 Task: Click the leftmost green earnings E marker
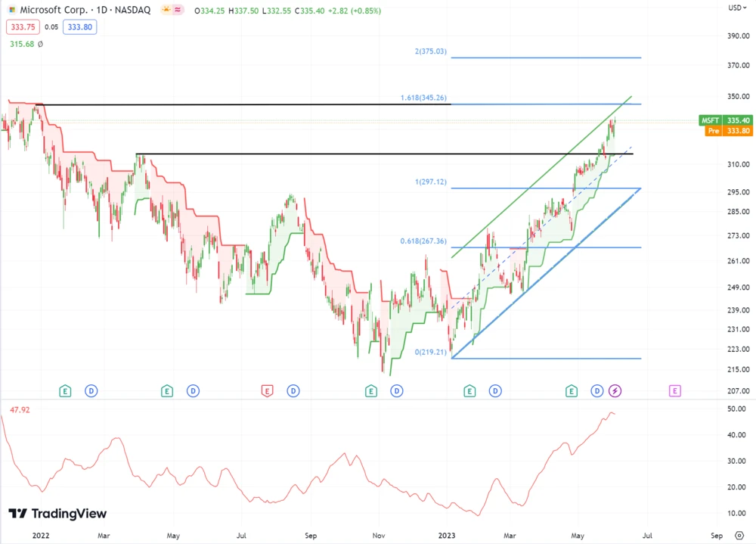tap(65, 391)
